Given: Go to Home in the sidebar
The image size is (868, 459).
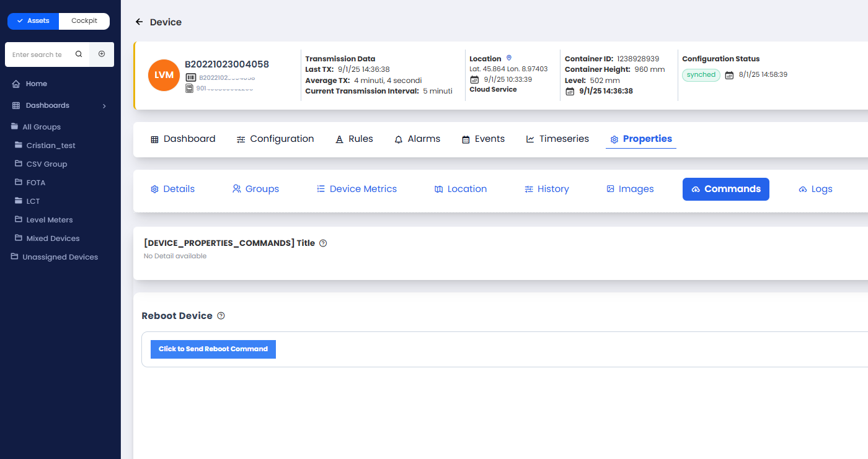Looking at the screenshot, I should (36, 84).
